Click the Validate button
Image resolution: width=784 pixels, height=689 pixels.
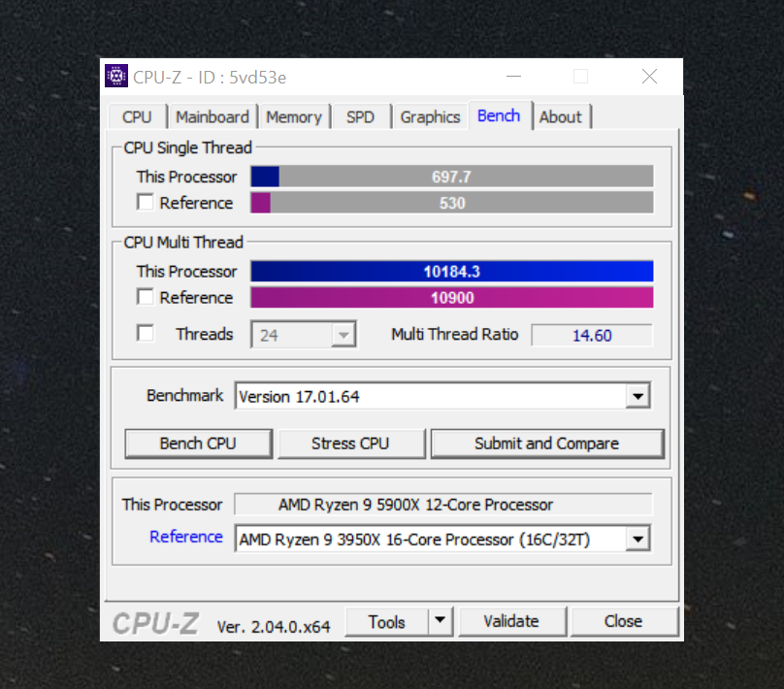click(511, 621)
